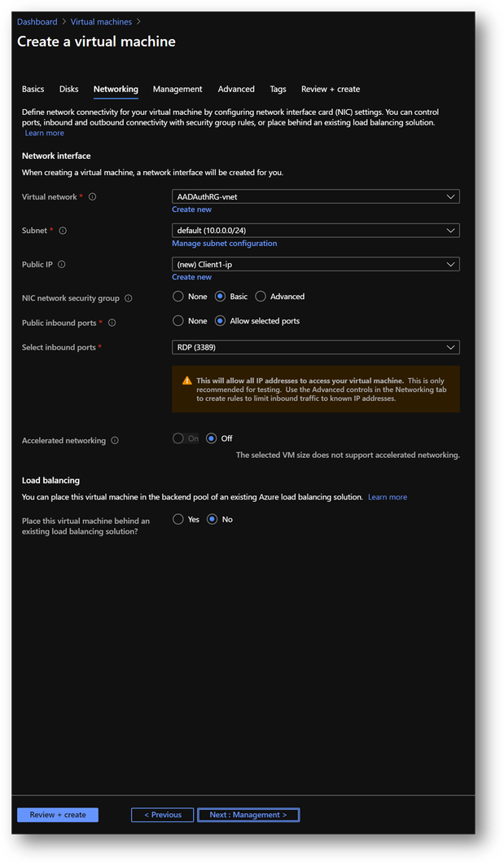Click NIC network security group info icon

point(129,298)
